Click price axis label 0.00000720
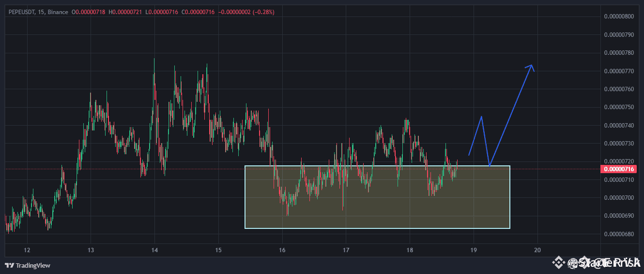 click(618, 161)
